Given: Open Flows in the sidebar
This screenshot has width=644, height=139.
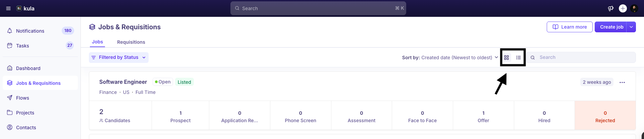Looking at the screenshot, I should 40,98.
